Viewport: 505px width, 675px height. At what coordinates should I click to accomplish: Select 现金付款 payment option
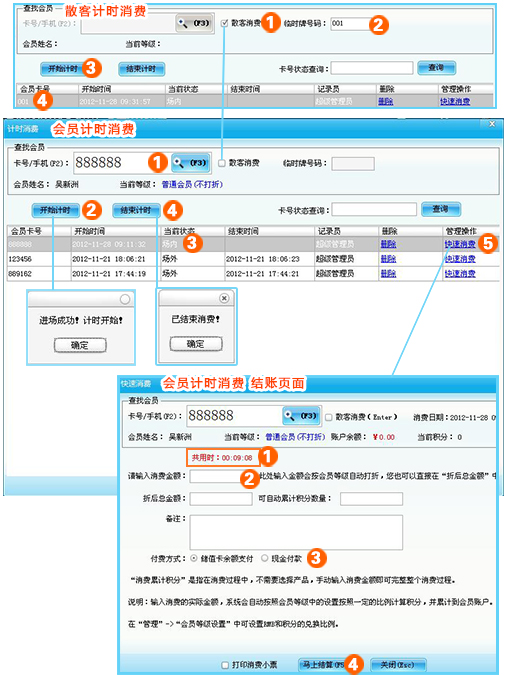264,558
